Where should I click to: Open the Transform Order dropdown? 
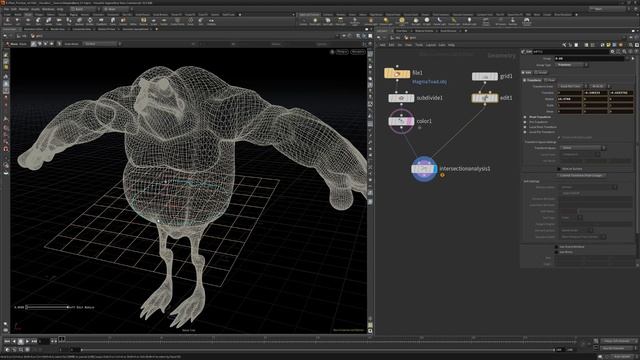pyautogui.click(x=572, y=86)
